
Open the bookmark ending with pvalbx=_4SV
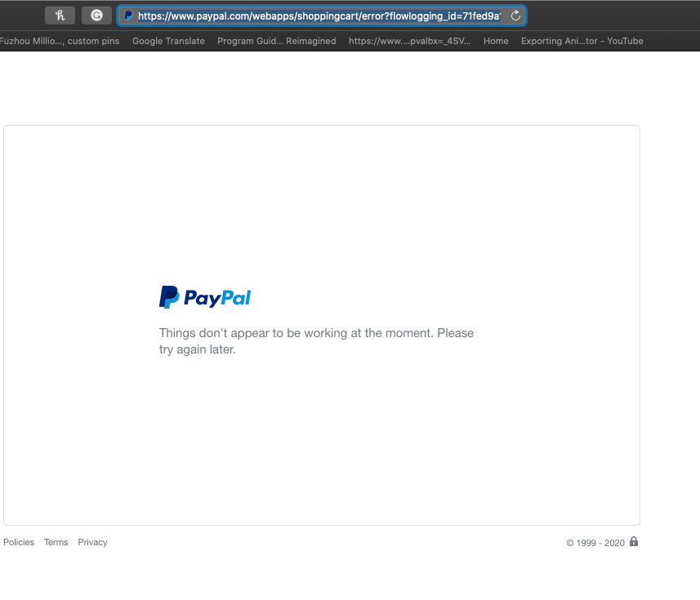[409, 41]
